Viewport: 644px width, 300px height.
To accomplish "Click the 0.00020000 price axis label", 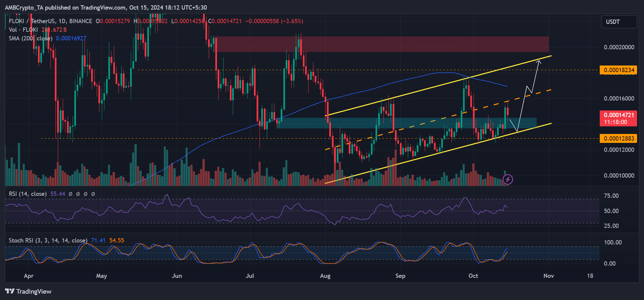I will coord(619,47).
